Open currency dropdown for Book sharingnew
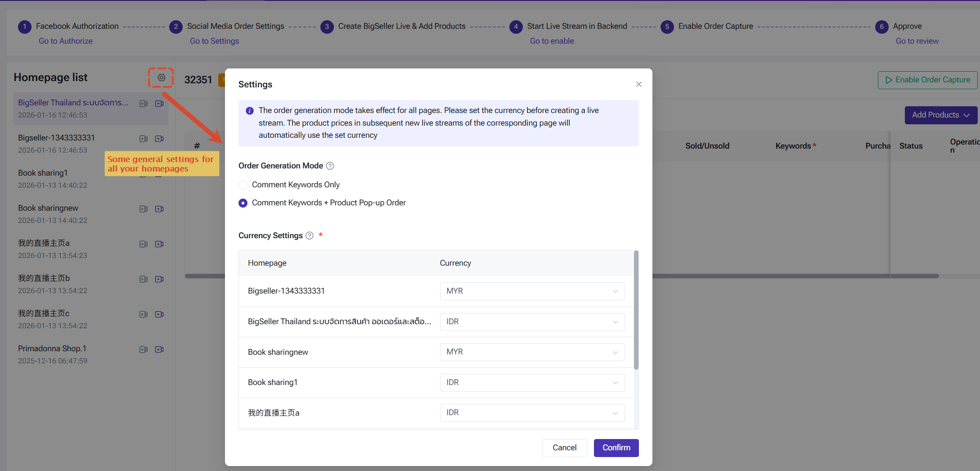980x471 pixels. (x=532, y=352)
